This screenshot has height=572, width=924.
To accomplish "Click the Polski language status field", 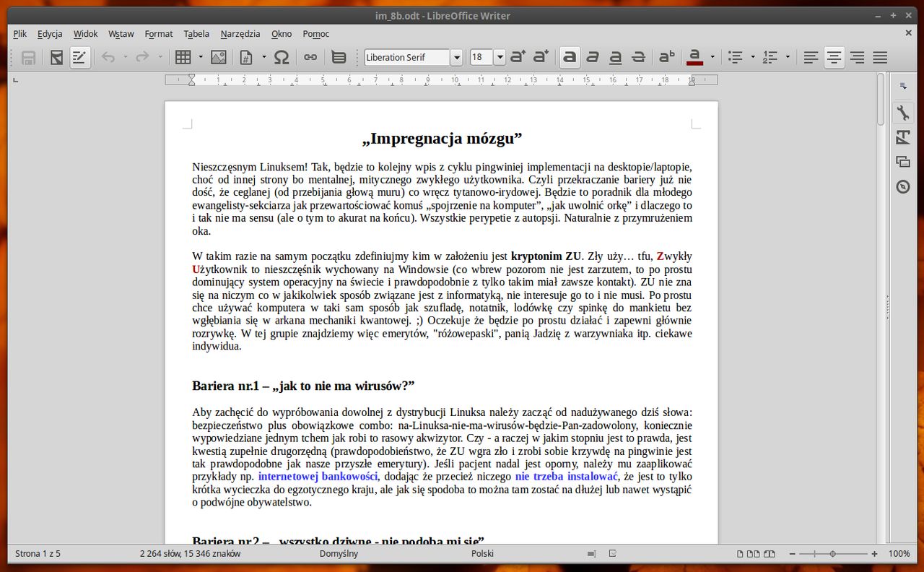I will point(482,554).
